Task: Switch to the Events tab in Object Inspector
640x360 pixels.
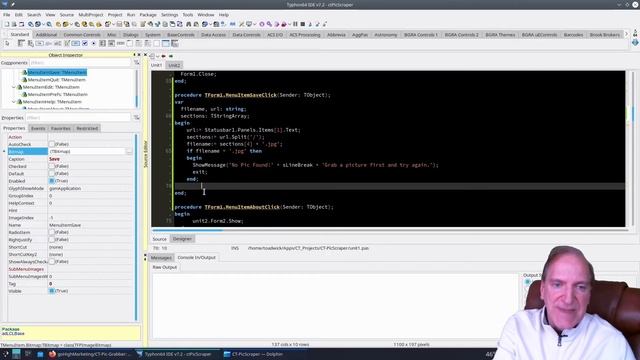Action: point(38,129)
